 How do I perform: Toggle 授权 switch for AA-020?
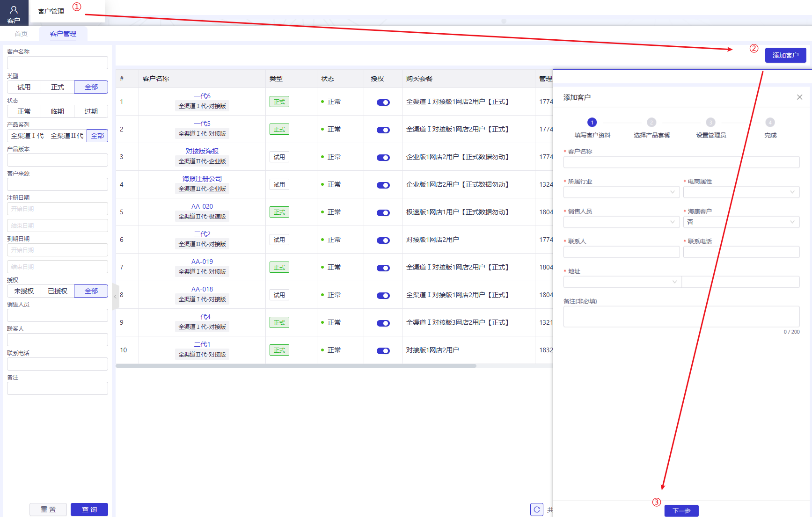coord(383,213)
